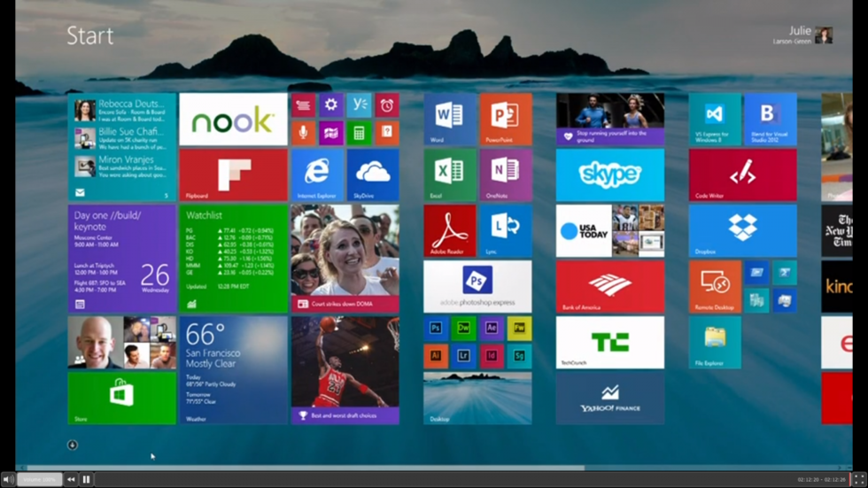
Task: Open File Explorer tile
Action: coord(715,343)
